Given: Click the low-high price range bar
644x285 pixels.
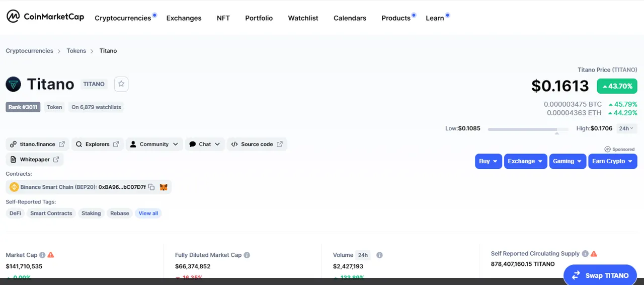Looking at the screenshot, I should point(528,129).
